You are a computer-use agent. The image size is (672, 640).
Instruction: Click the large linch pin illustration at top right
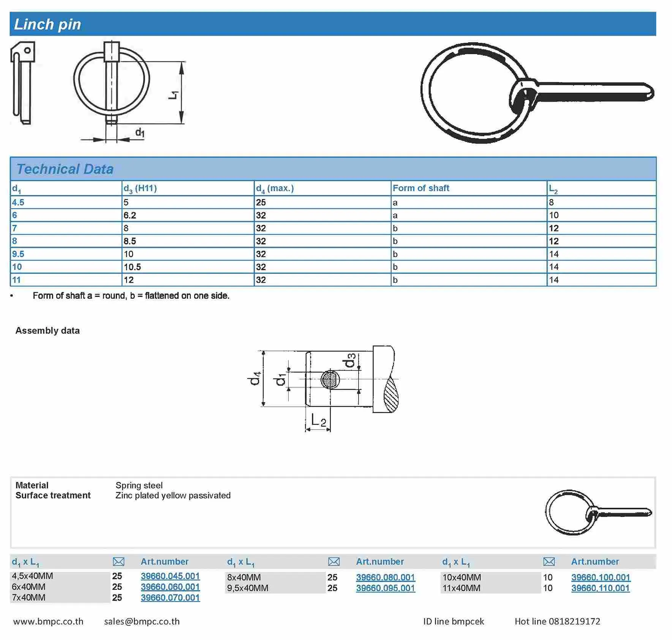coord(537,92)
